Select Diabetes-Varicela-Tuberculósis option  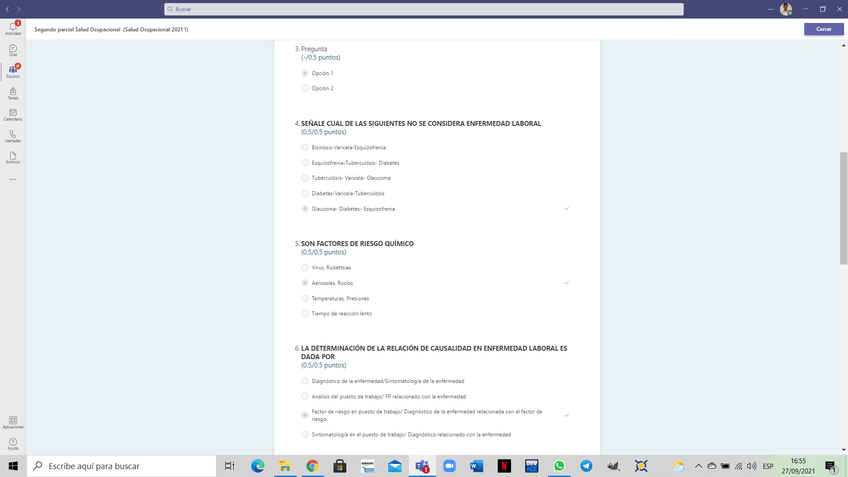[305, 193]
